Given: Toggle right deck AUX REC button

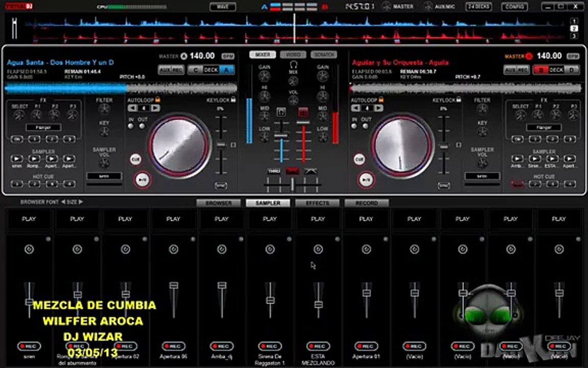Looking at the screenshot, I should [x=516, y=70].
